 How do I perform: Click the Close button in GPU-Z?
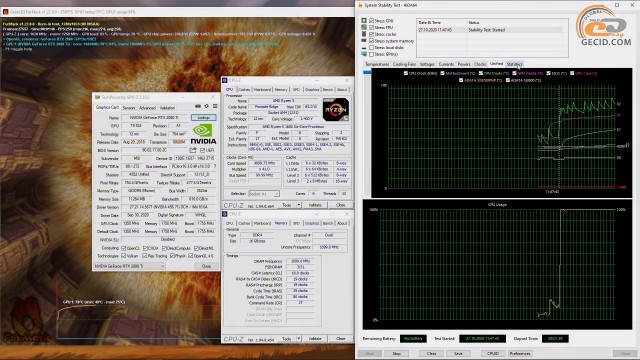(207, 266)
